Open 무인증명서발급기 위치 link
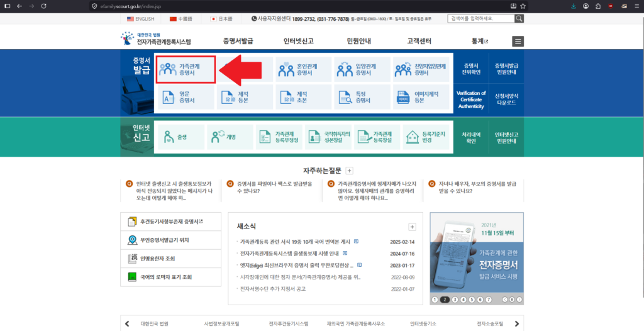This screenshot has height=331, width=644. point(171,240)
